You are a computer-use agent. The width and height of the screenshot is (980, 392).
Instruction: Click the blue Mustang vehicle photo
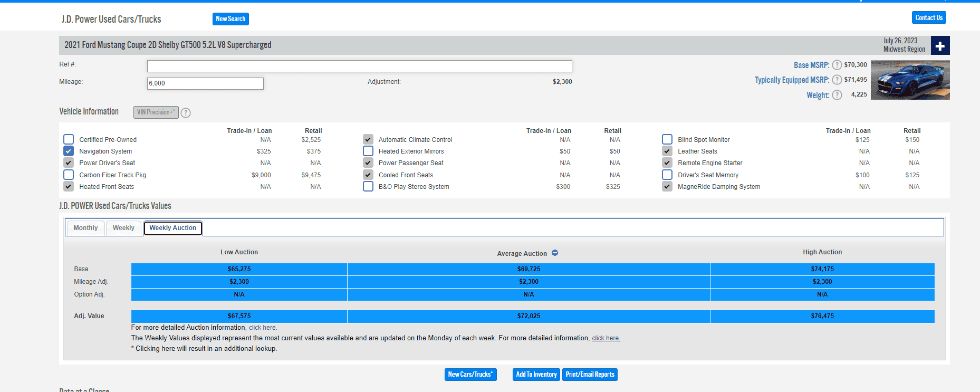point(910,80)
